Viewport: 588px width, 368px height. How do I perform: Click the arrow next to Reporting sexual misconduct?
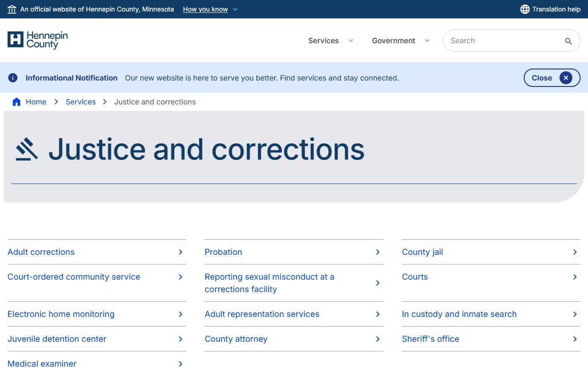pyautogui.click(x=378, y=283)
